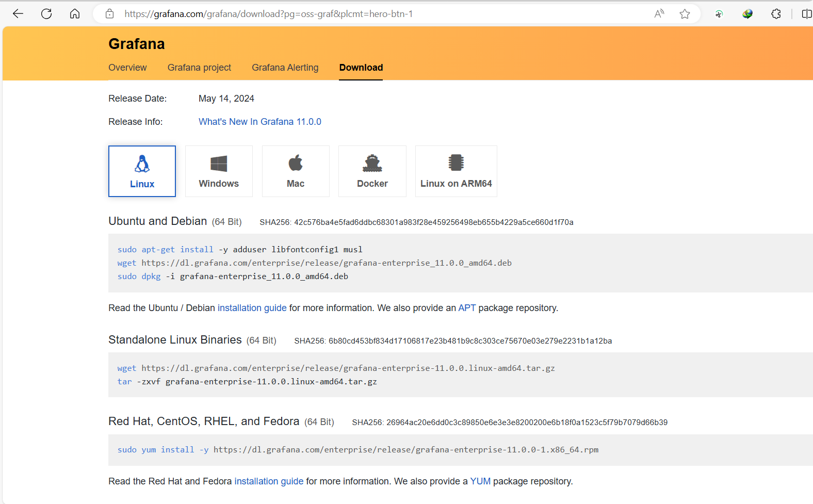This screenshot has width=813, height=504.
Task: View site information lock icon
Action: click(109, 14)
